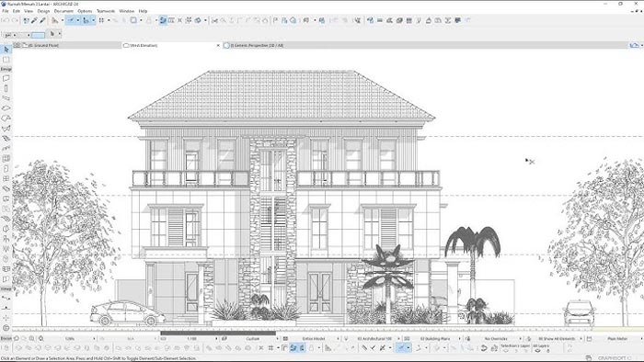Viewport: 644px width, 362px height.
Task: Click the check mark icon in bottom toolbar
Action: coord(373,348)
